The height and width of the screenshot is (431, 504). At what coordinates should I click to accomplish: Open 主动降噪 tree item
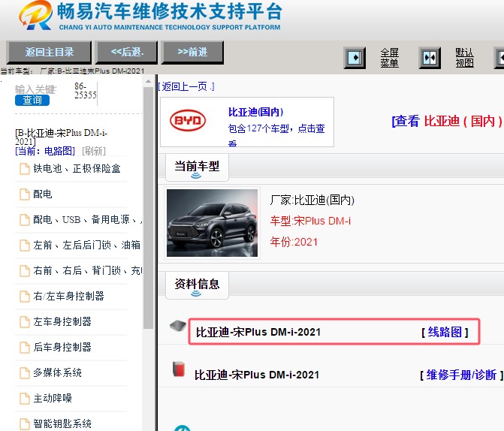pyautogui.click(x=53, y=398)
